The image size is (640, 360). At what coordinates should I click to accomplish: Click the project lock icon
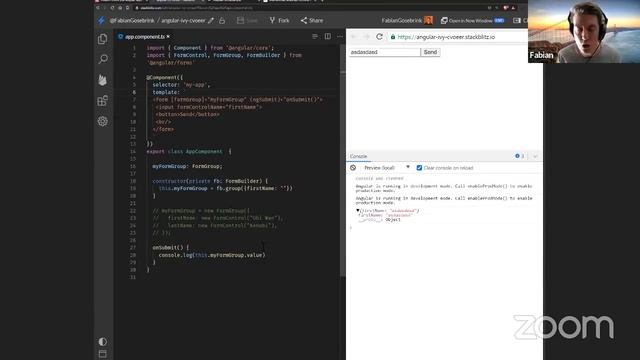[222, 20]
